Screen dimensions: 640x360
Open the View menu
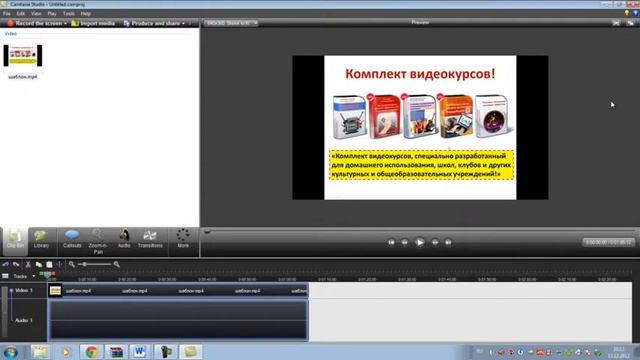(36, 13)
